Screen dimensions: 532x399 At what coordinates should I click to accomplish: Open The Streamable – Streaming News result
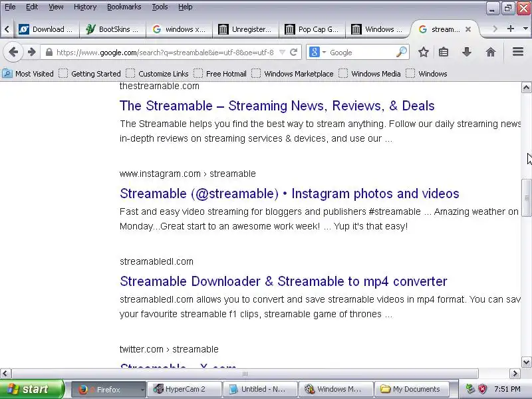pos(277,106)
